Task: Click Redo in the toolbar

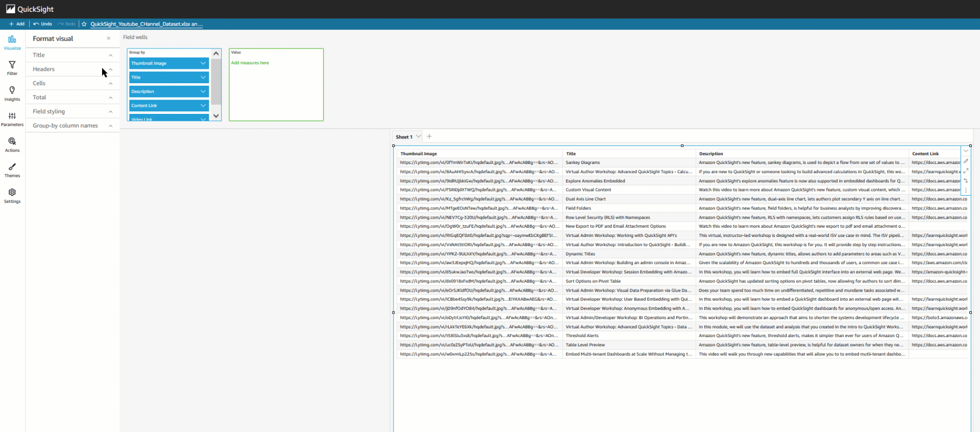Action: pyautogui.click(x=67, y=24)
